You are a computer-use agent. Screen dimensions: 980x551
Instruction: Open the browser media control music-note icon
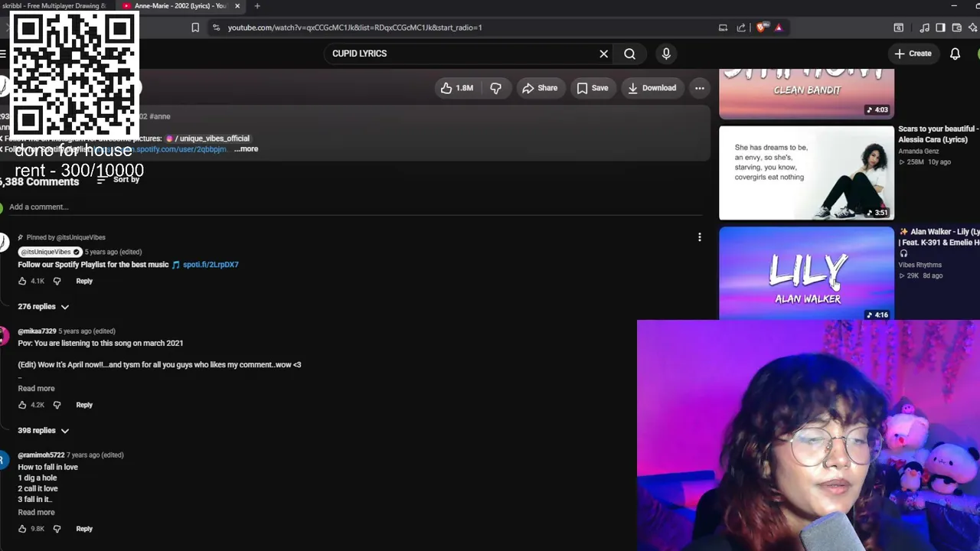[x=925, y=28]
